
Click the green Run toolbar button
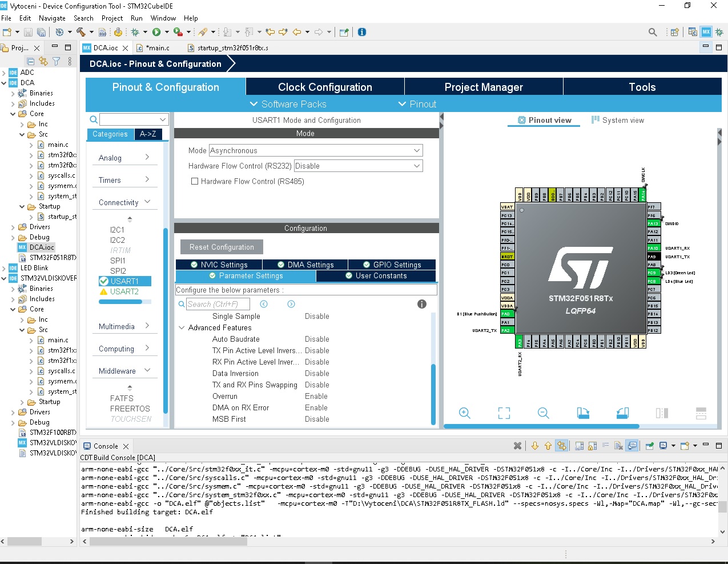click(156, 33)
